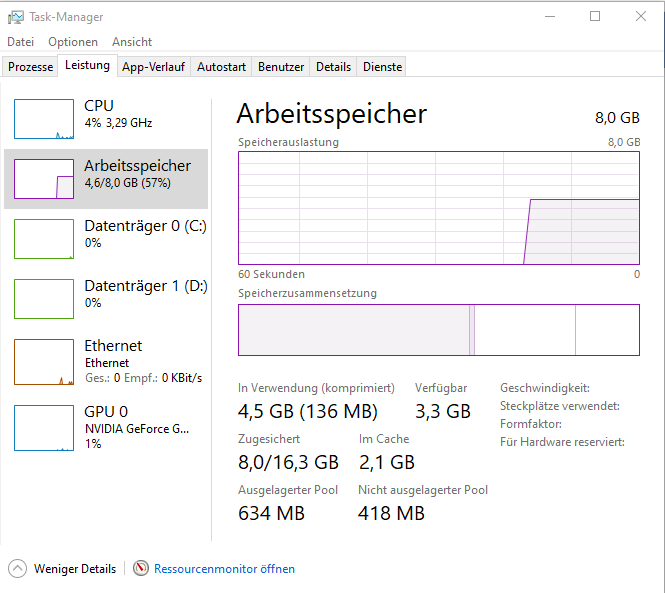Open the Ansicht menu
Viewport: 665px width, 593px height.
tap(132, 42)
